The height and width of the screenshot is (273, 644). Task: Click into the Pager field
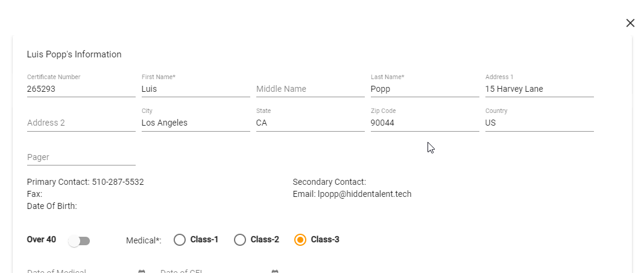click(x=81, y=157)
